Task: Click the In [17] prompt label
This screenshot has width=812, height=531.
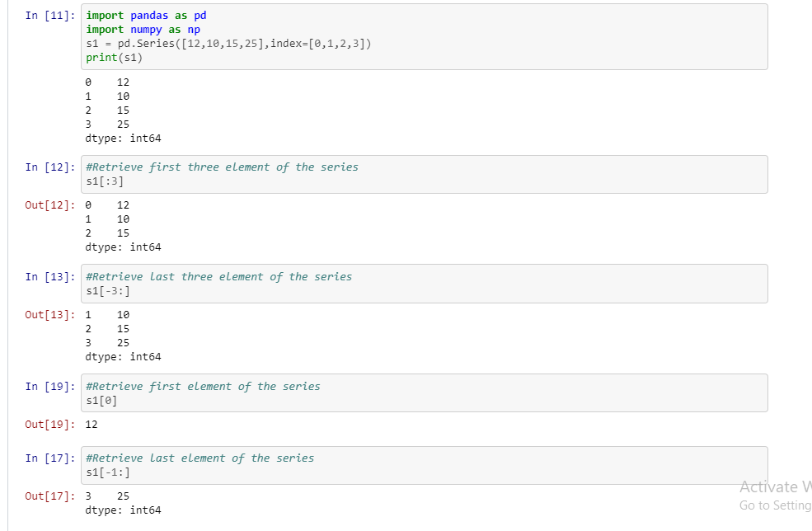Action: pyautogui.click(x=50, y=458)
